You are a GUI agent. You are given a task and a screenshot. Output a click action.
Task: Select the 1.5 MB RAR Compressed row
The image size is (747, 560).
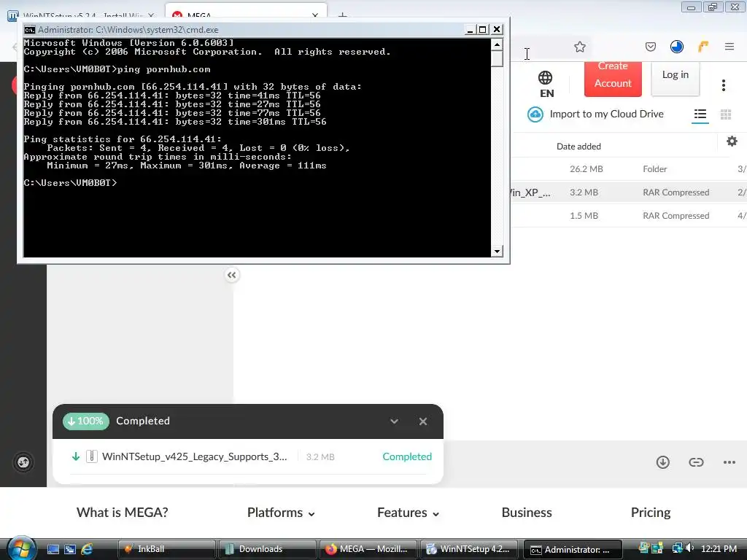pyautogui.click(x=629, y=216)
